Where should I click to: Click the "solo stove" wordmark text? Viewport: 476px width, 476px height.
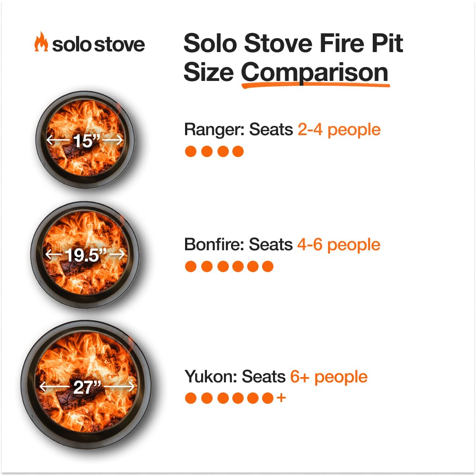coord(98,45)
